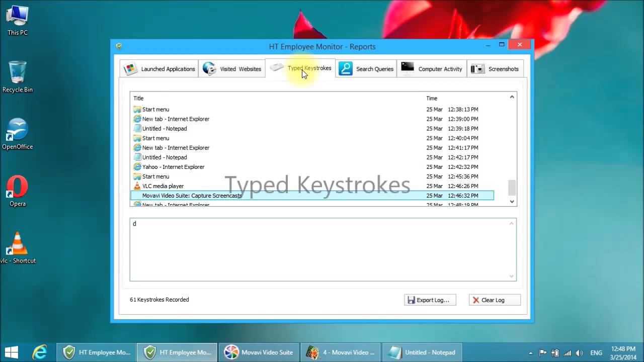Select Untitled - Notepad row at 12:39:18 PM
The image size is (644, 362).
pos(312,128)
